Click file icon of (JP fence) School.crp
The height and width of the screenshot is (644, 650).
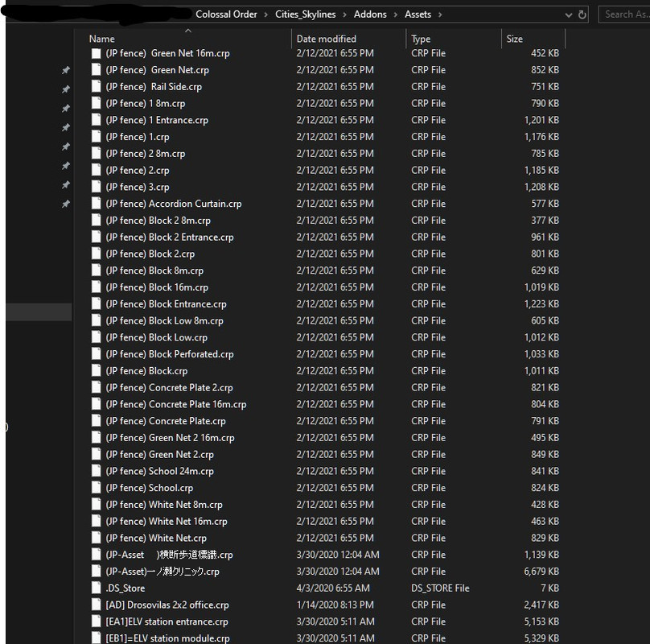tap(97, 488)
